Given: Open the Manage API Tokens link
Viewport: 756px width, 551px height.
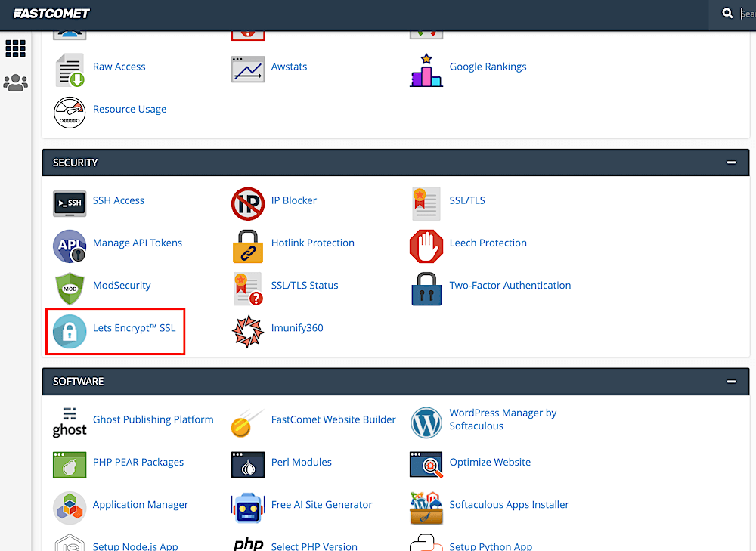Looking at the screenshot, I should tap(138, 243).
